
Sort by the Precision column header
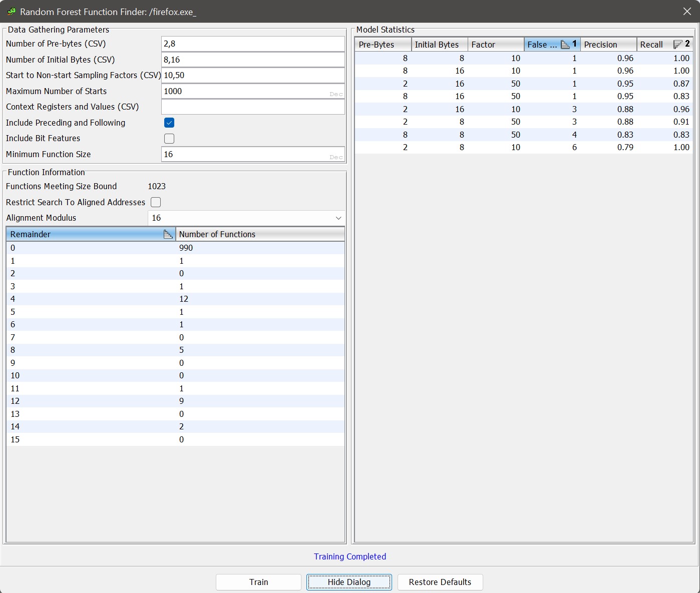(x=608, y=45)
